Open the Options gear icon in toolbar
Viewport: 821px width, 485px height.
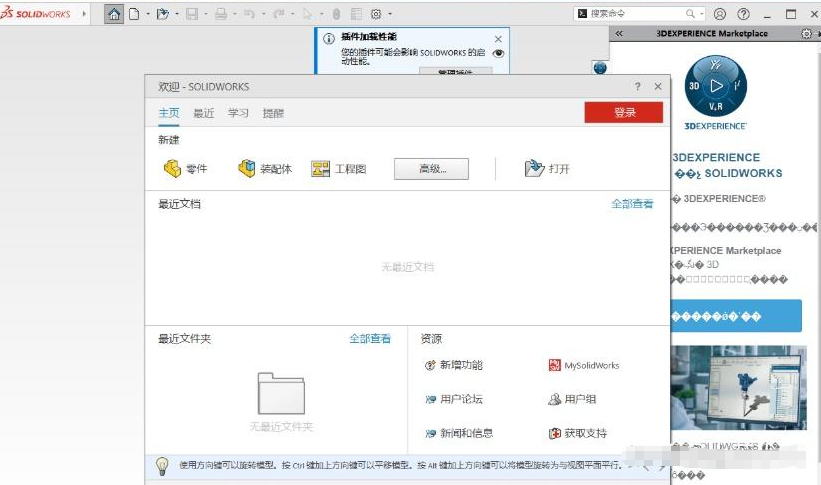click(x=376, y=14)
